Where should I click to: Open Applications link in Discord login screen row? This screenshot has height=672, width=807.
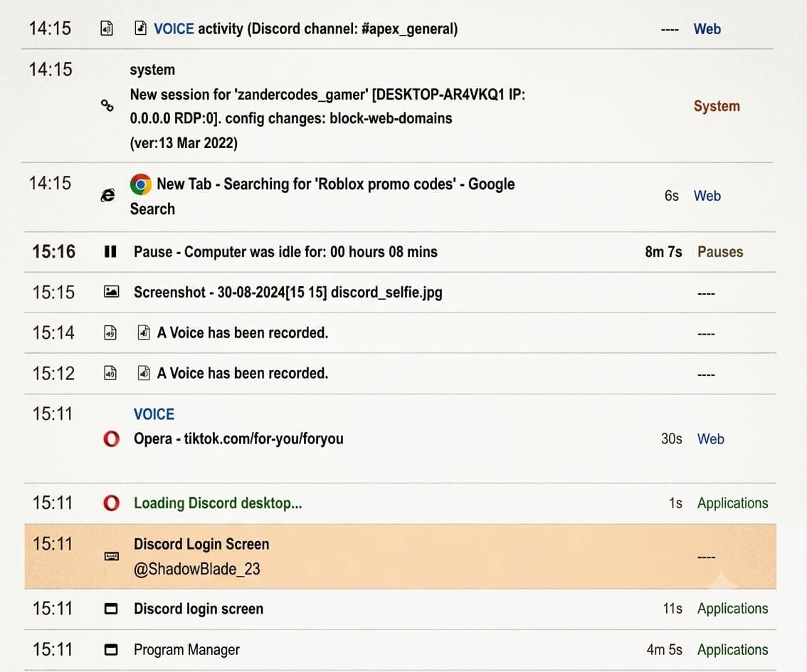[x=732, y=609]
